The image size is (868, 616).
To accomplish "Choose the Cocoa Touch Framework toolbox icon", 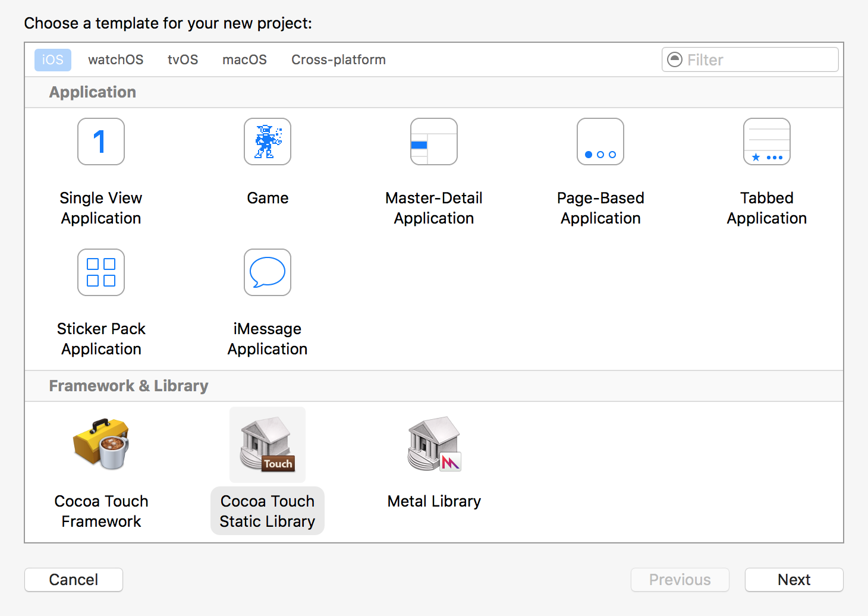I will 101,444.
